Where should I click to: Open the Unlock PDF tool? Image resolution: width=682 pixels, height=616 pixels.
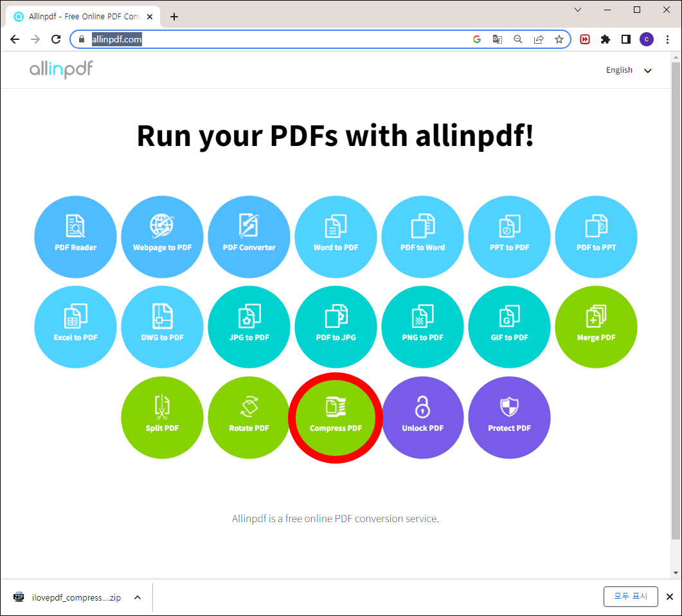click(422, 417)
